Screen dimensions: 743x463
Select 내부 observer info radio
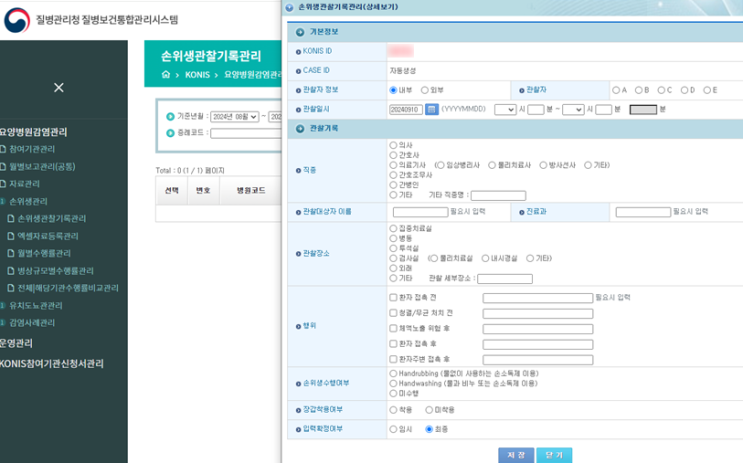[x=393, y=90]
